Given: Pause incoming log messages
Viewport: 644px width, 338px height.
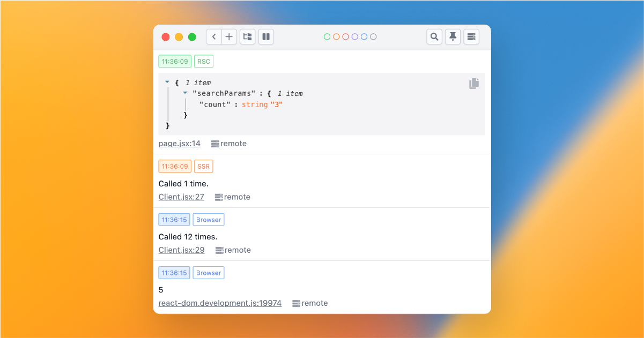Looking at the screenshot, I should pos(266,36).
